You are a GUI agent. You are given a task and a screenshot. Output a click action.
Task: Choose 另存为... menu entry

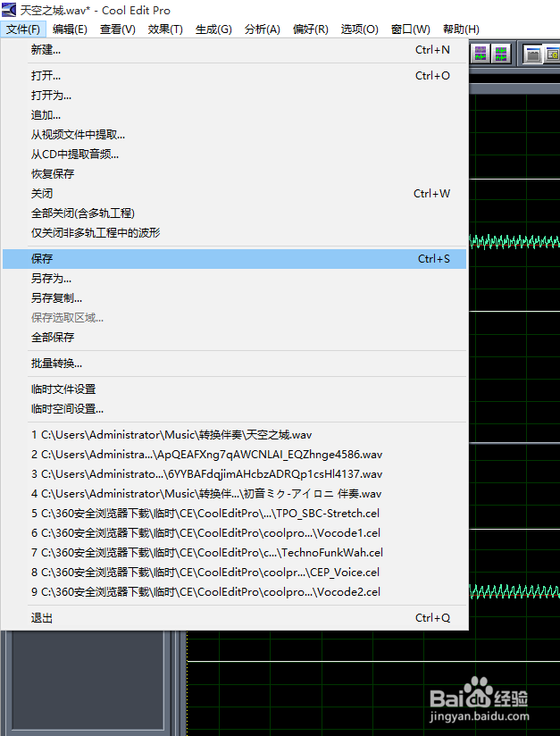click(x=234, y=279)
